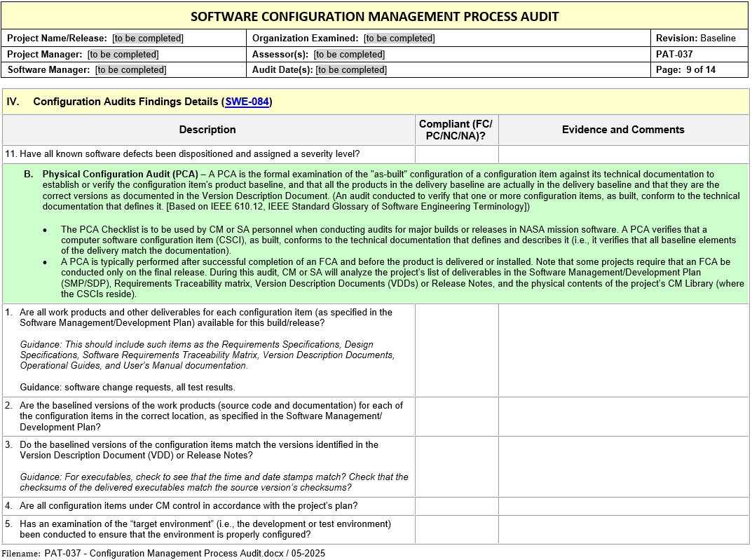
Task: Select the Assessor(s) placeholder field
Action: [348, 54]
